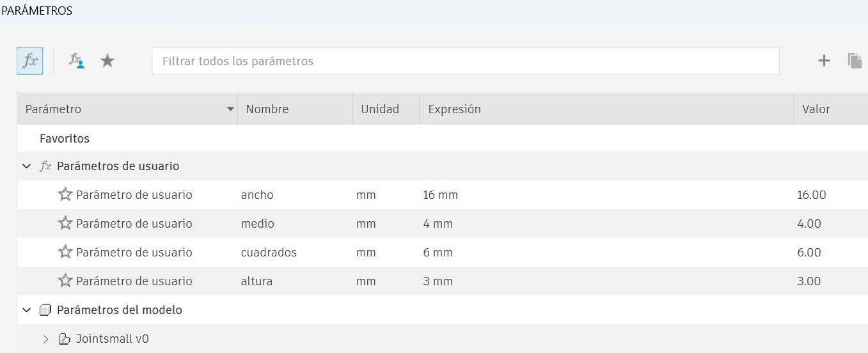868x353 pixels.
Task: Open the Jointsmall v0 component icon
Action: (x=64, y=339)
